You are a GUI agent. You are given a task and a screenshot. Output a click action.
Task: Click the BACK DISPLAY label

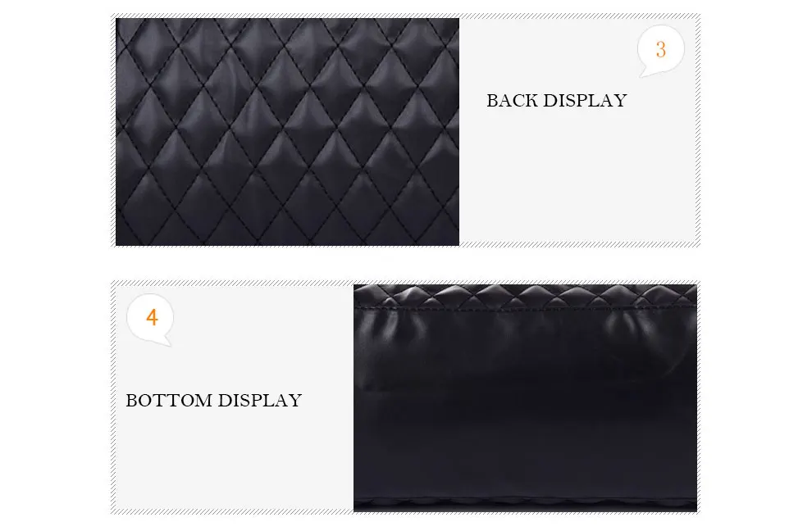[557, 101]
